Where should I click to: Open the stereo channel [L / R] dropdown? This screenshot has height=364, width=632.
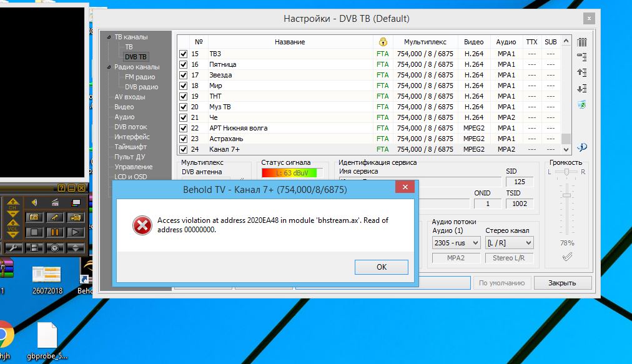(510, 243)
